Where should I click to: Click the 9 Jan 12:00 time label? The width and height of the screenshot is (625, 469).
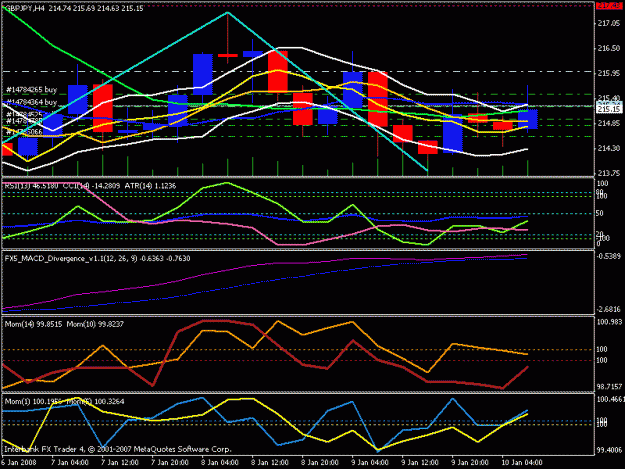pyautogui.click(x=419, y=463)
